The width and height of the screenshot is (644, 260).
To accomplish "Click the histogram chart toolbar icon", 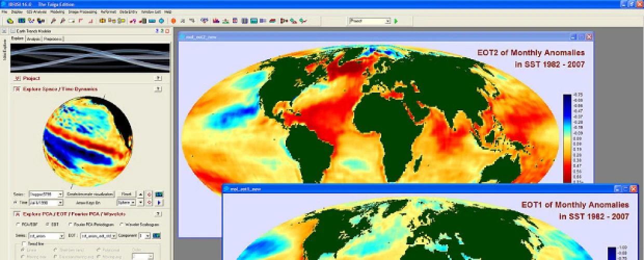I will (216, 21).
